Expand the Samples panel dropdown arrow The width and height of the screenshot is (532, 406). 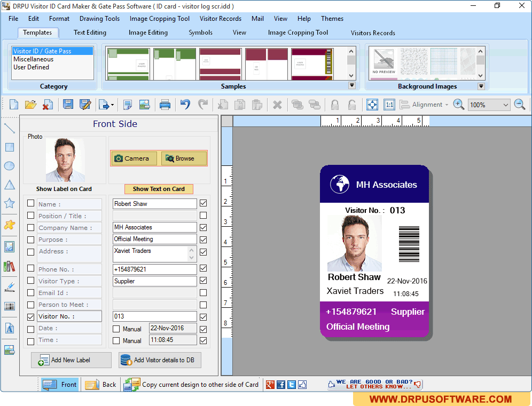coord(352,85)
